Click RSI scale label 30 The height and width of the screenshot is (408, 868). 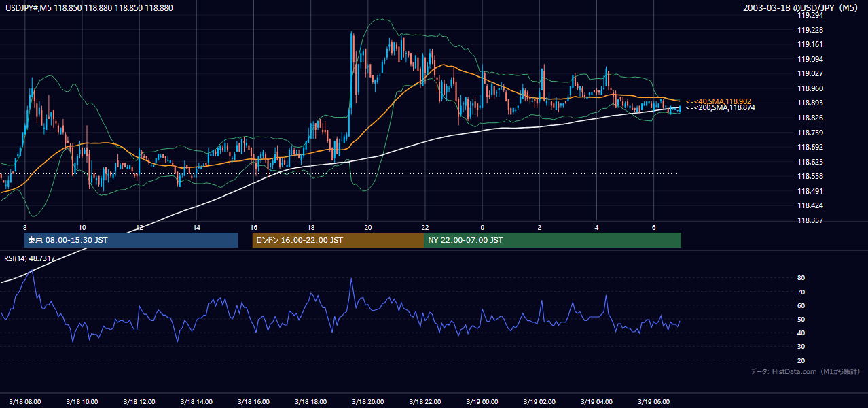tap(801, 347)
